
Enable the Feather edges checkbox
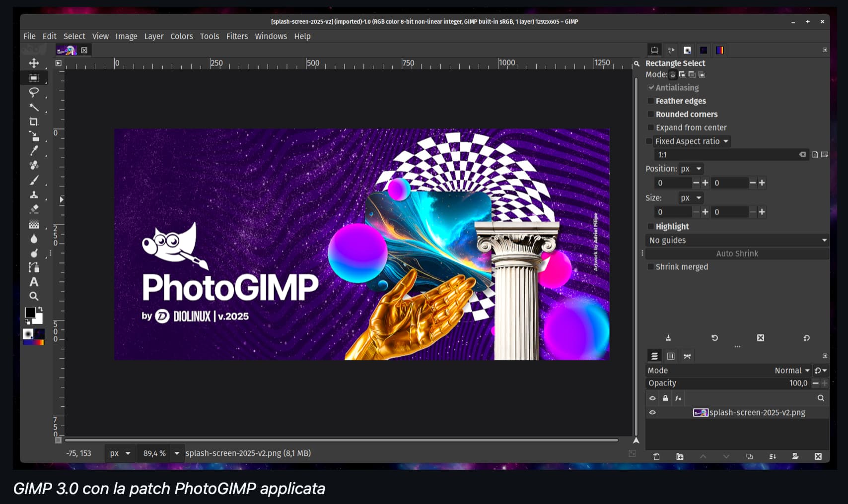click(651, 101)
